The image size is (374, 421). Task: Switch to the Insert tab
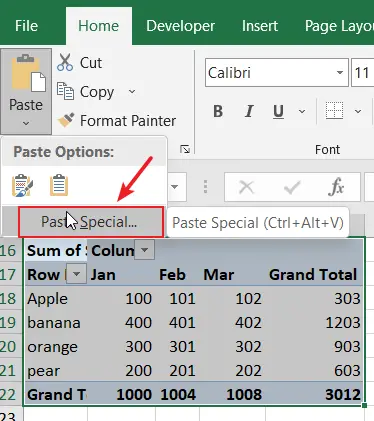pyautogui.click(x=260, y=26)
